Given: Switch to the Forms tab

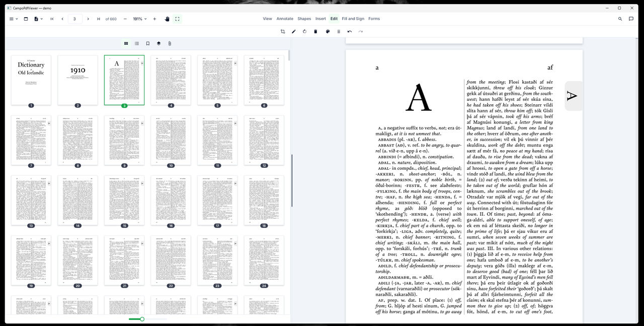Looking at the screenshot, I should click(374, 19).
